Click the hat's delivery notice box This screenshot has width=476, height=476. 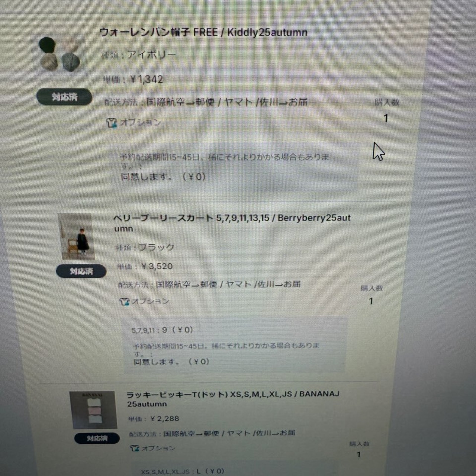[x=234, y=167]
